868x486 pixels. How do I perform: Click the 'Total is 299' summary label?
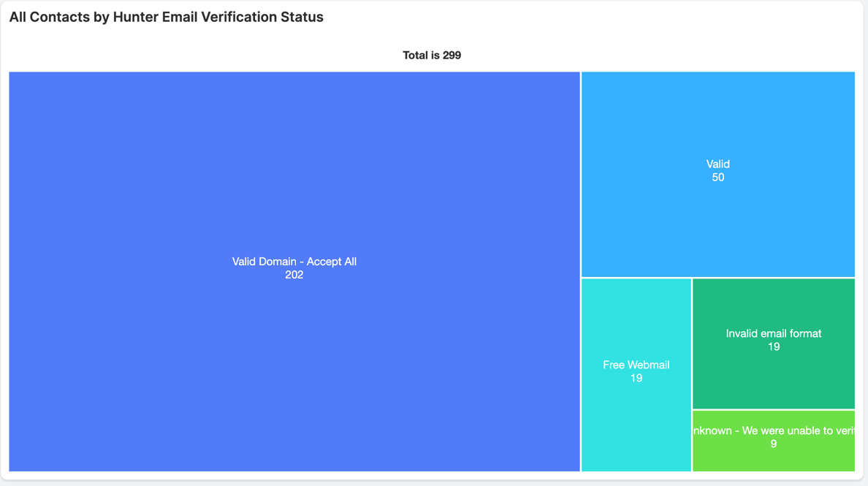tap(432, 56)
